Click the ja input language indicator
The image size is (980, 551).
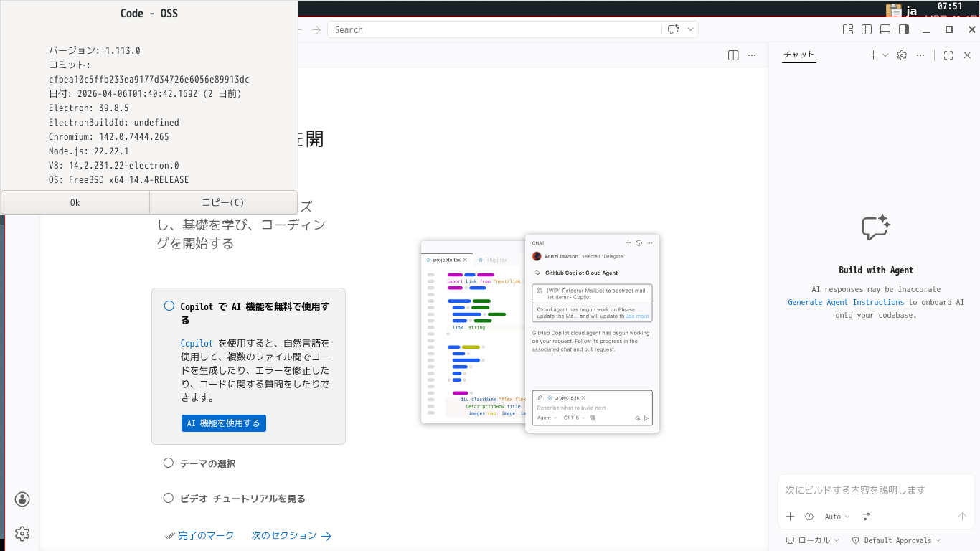coord(912,11)
